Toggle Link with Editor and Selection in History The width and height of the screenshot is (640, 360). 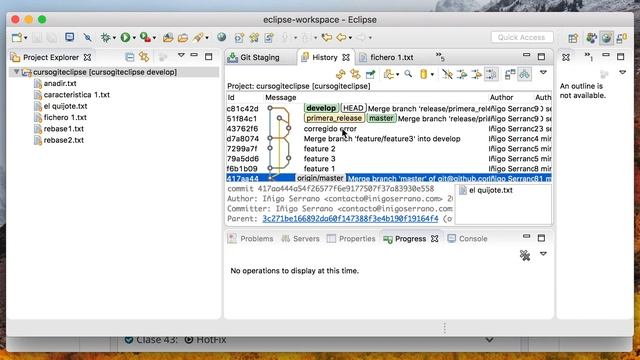(x=356, y=74)
